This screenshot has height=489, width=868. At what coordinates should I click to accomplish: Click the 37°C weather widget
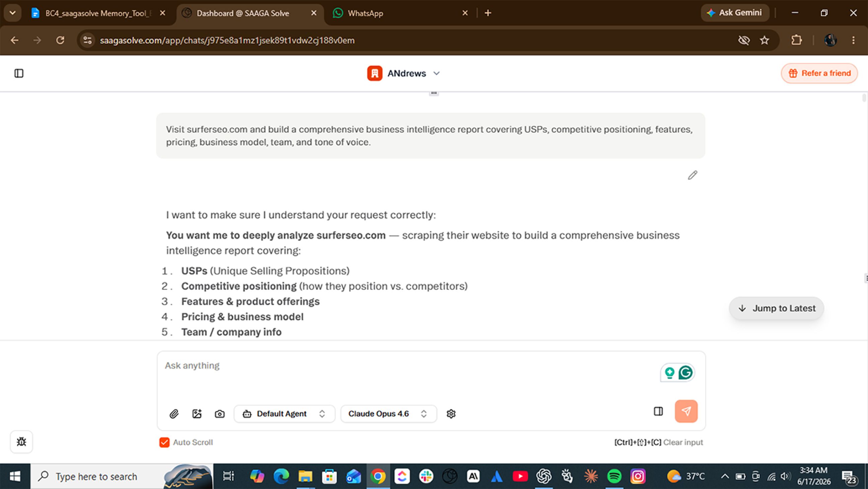click(x=686, y=476)
